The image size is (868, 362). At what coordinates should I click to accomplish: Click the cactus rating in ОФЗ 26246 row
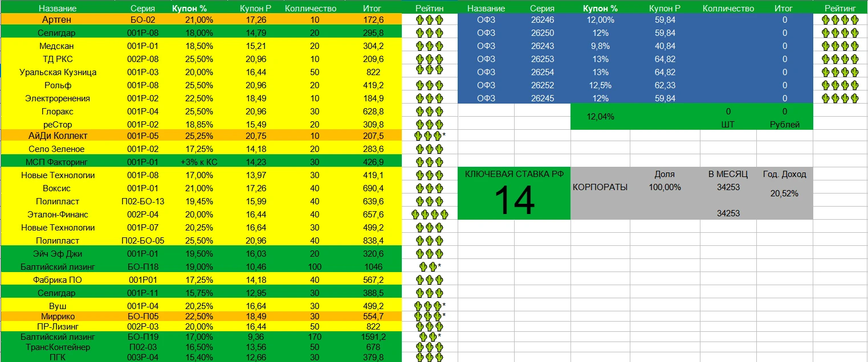tap(840, 19)
